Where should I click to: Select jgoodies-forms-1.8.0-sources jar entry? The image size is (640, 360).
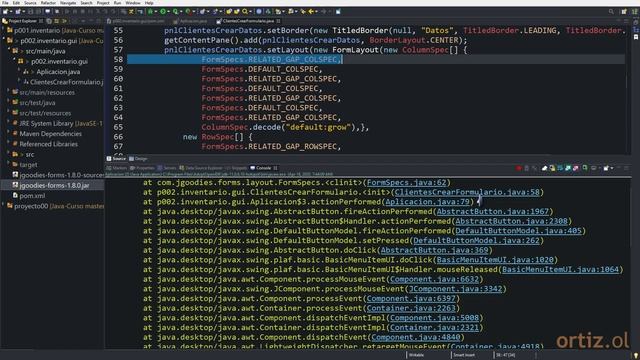tap(62, 175)
